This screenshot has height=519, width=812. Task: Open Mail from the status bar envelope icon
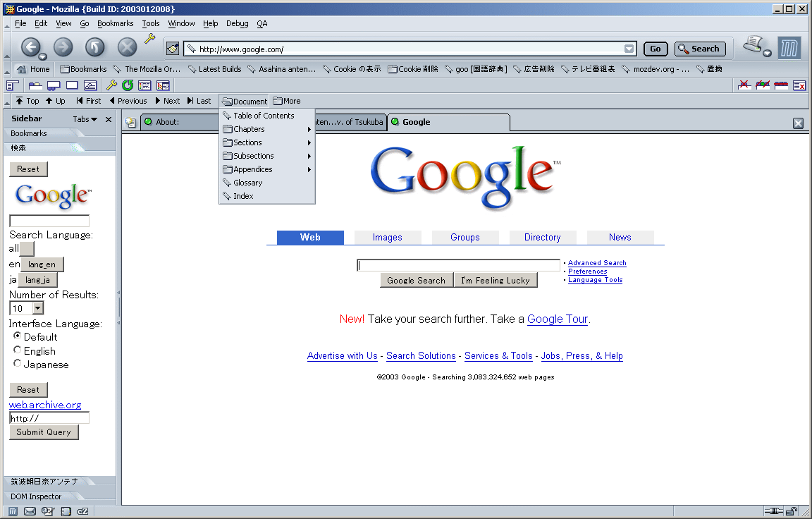[30, 511]
